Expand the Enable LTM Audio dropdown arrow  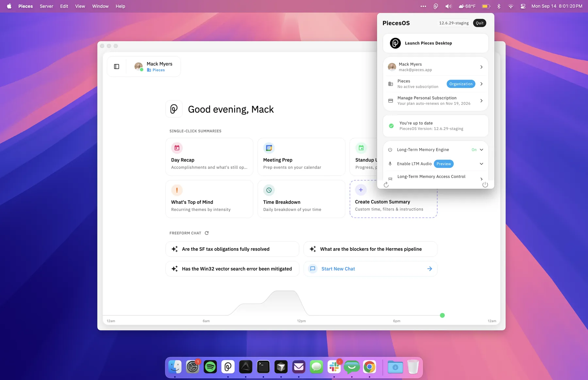(x=482, y=164)
